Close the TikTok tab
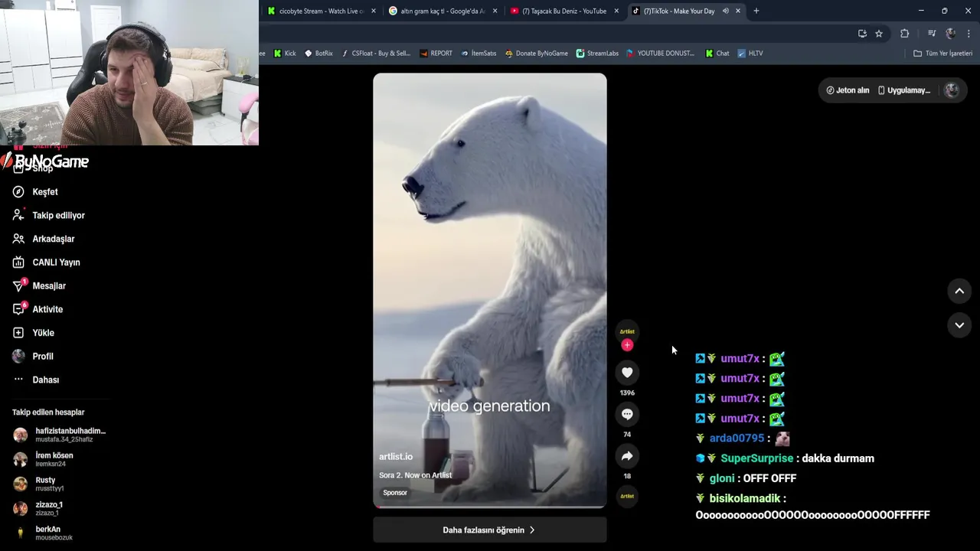 (738, 11)
